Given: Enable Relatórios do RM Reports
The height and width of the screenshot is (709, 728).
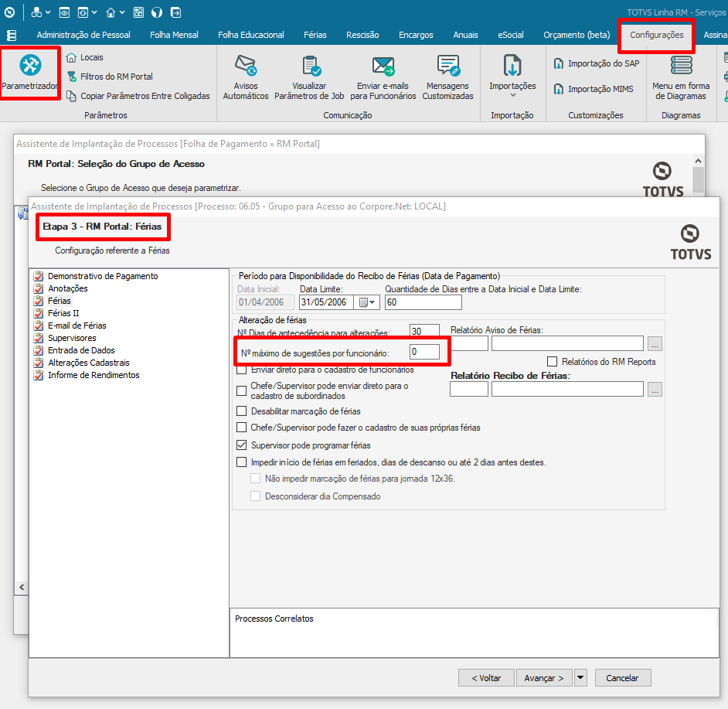Looking at the screenshot, I should (x=552, y=362).
